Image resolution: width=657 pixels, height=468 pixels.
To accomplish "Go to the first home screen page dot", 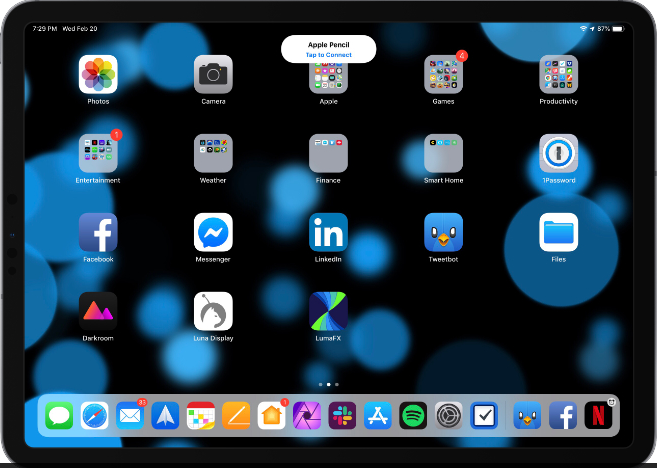I will [321, 384].
